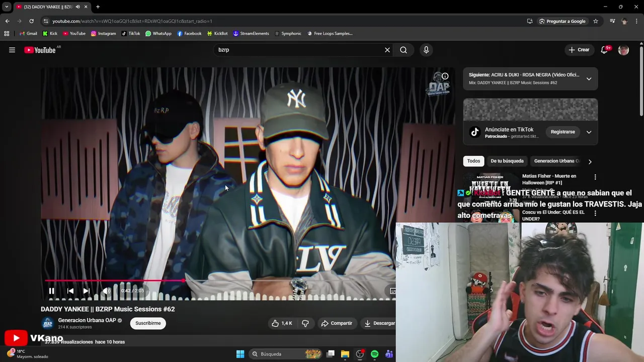The width and height of the screenshot is (644, 362).
Task: Open the OAP watermark on the video
Action: click(438, 83)
